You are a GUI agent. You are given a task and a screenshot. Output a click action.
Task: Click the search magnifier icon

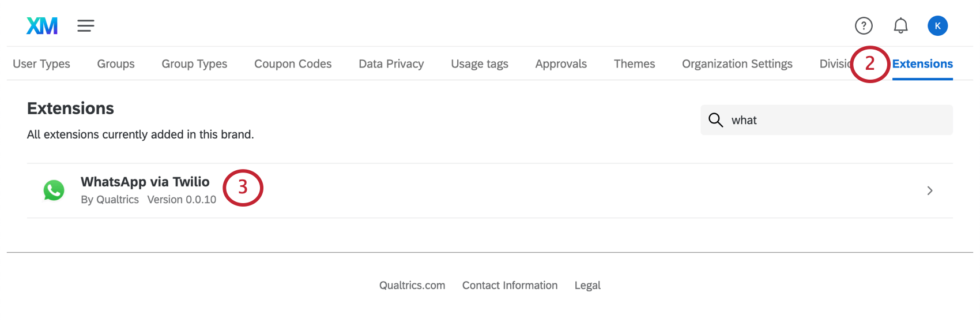pyautogui.click(x=715, y=120)
